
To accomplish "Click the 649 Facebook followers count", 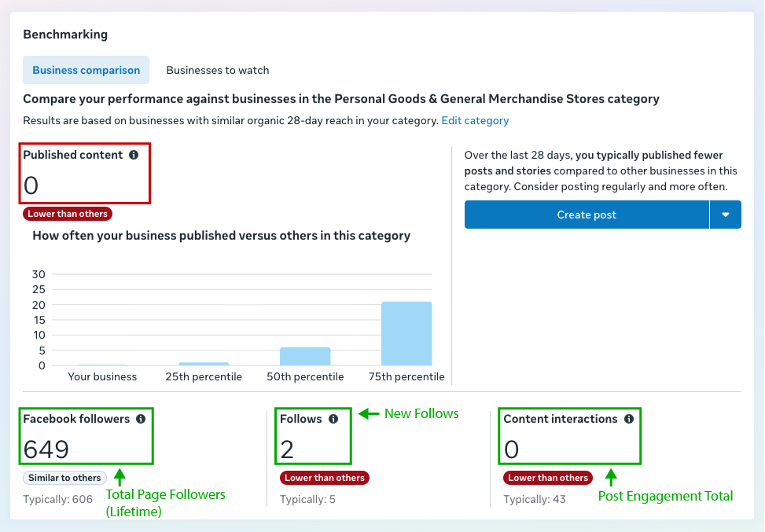I will (x=46, y=449).
